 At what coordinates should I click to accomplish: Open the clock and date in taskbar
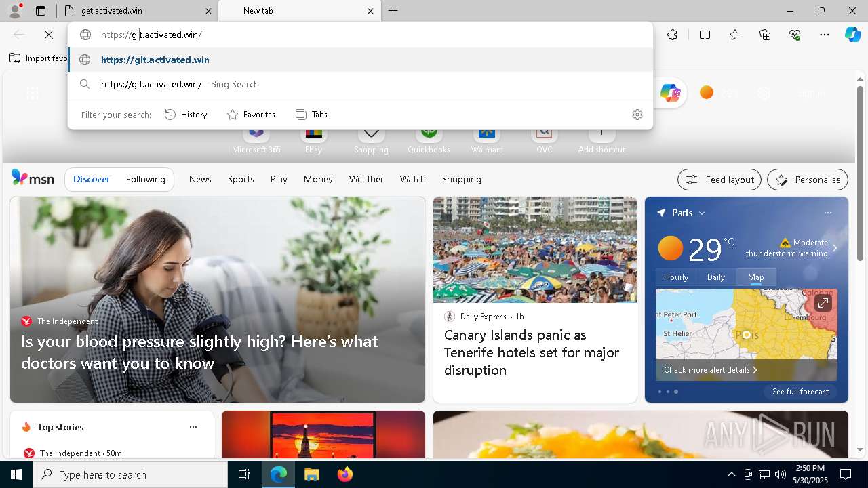810,474
